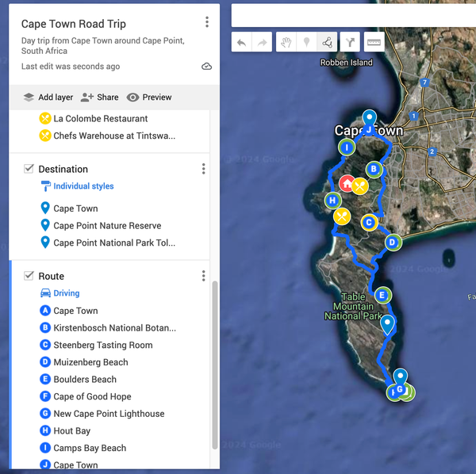Toggle Route layer checkbox
This screenshot has width=476, height=474.
(x=29, y=276)
